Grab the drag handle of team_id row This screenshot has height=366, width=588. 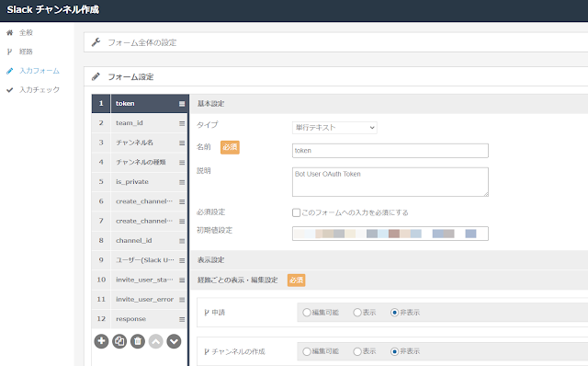[x=182, y=123]
